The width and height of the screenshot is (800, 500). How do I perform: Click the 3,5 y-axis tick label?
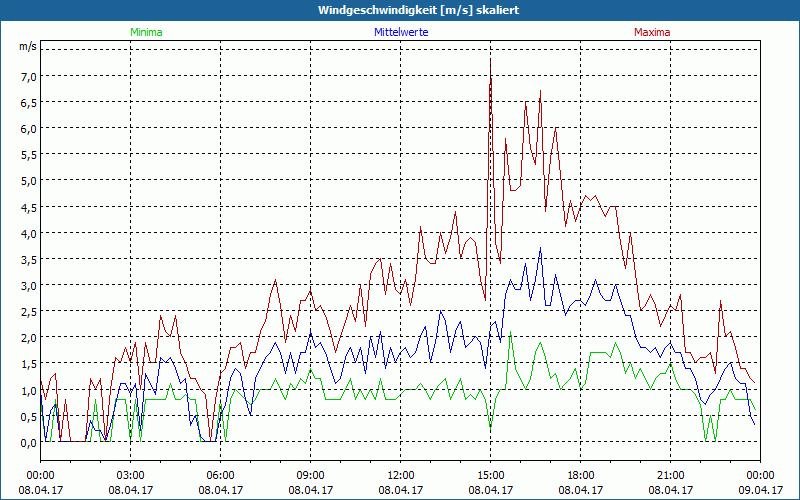(27, 260)
